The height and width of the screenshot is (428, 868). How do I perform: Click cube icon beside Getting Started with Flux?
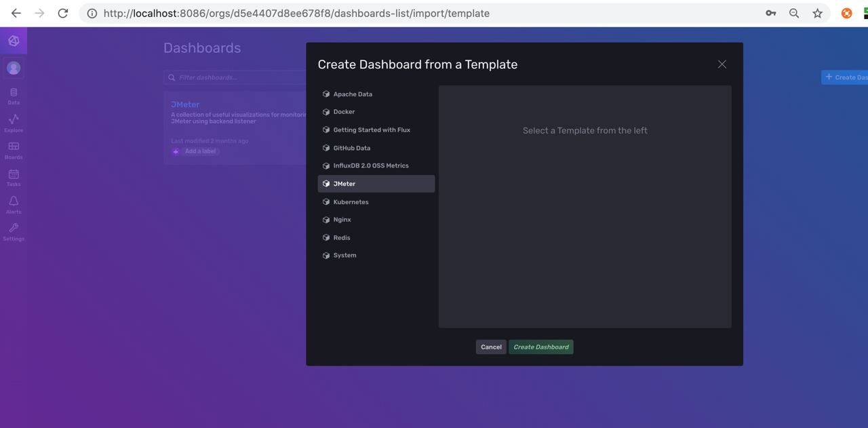tap(326, 130)
